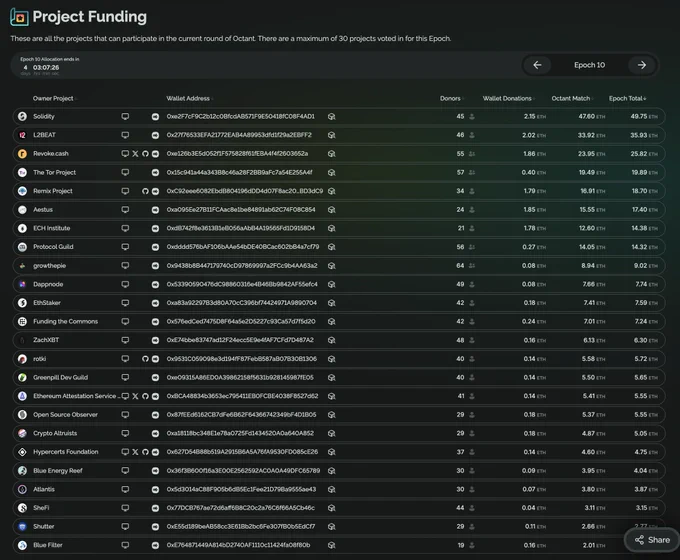This screenshot has width=680, height=560.
Task: Click the 1.86 ETH wallet donations value
Action: [x=534, y=154]
